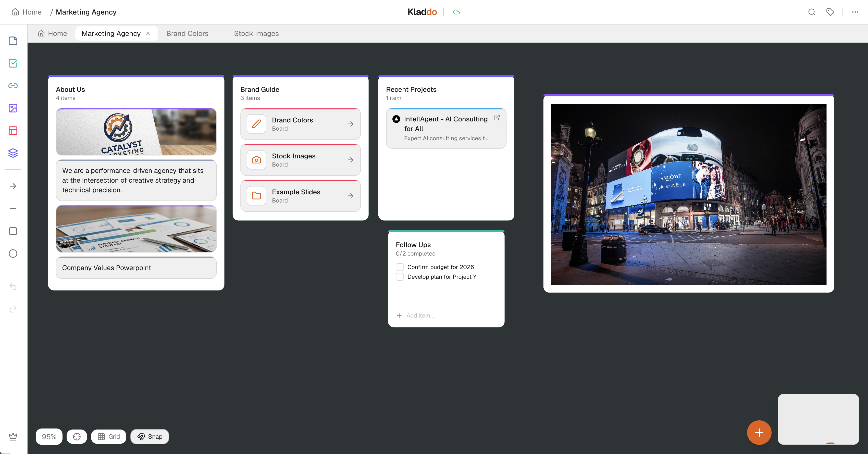
Task: Select the Layers/stack tool in sidebar
Action: [13, 153]
